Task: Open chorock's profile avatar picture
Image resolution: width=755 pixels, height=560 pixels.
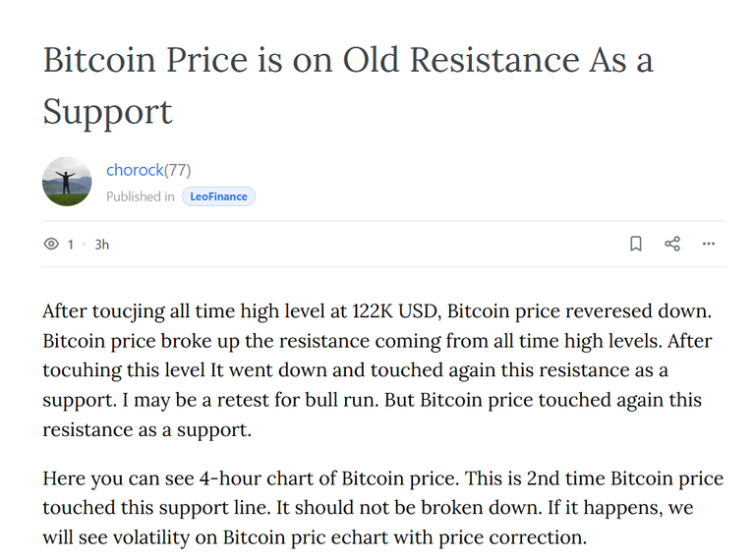Action: click(x=67, y=182)
